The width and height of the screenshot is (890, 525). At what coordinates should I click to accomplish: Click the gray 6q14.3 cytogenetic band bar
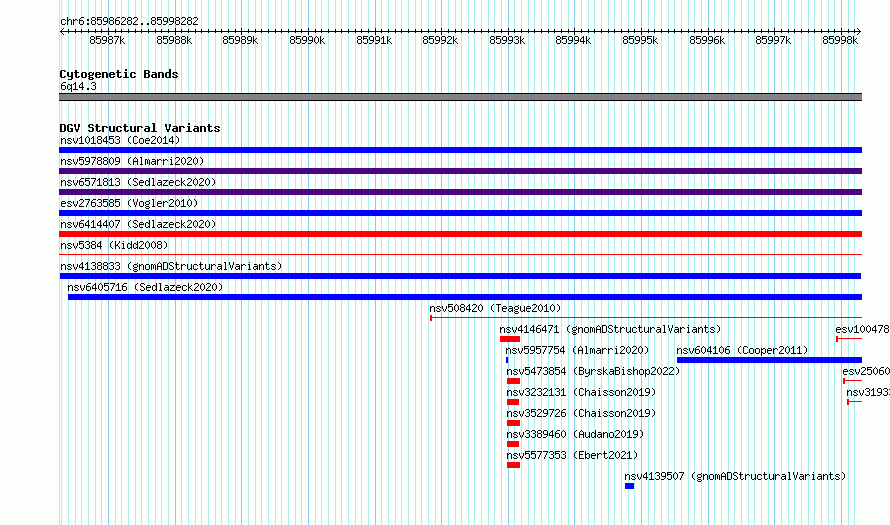point(460,97)
